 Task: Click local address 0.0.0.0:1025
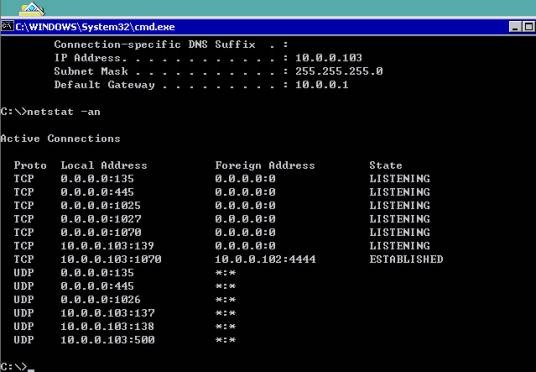click(x=100, y=205)
